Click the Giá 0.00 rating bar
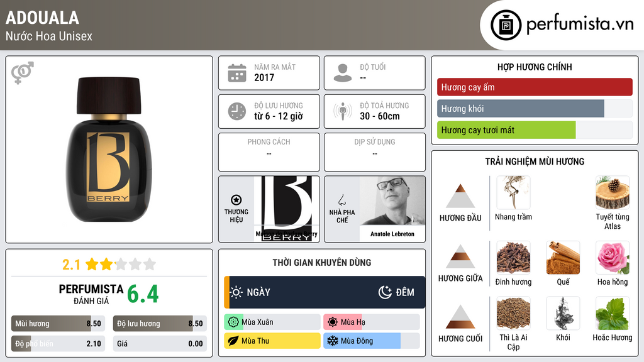Viewport: 644px width, 362px height. pos(160,344)
